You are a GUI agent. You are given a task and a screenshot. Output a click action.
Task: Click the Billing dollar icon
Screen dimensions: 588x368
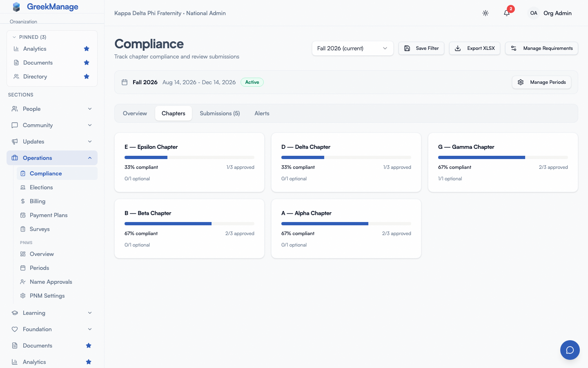[23, 201]
